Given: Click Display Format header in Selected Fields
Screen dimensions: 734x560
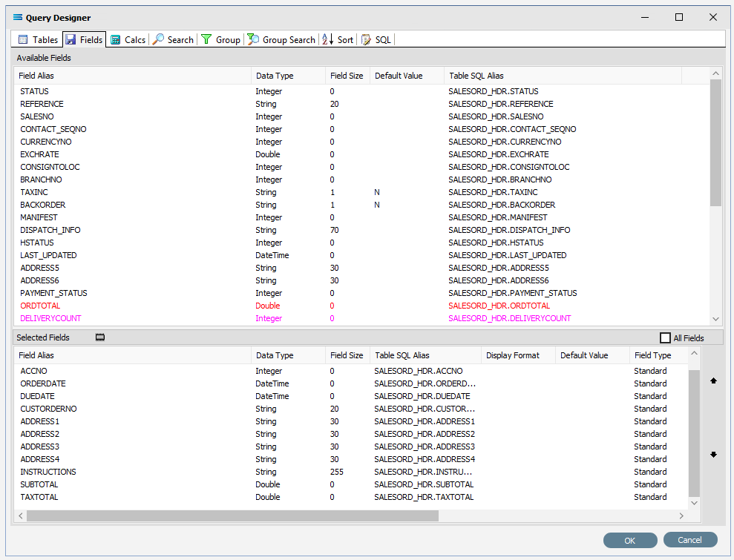Looking at the screenshot, I should [519, 355].
